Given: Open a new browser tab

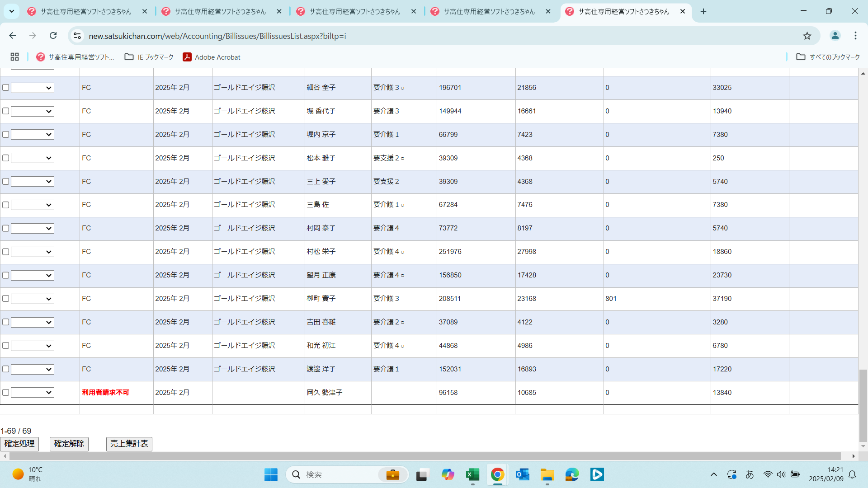Looking at the screenshot, I should click(x=703, y=11).
